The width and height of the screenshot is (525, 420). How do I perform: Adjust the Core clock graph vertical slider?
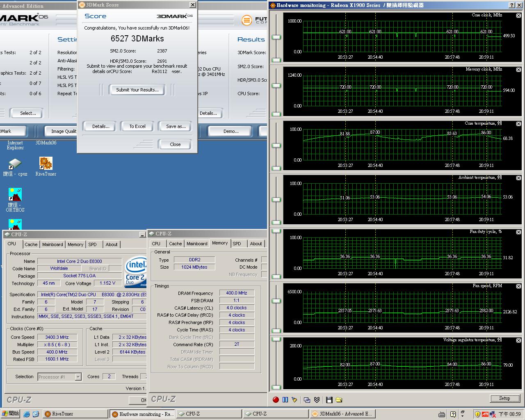(276, 37)
